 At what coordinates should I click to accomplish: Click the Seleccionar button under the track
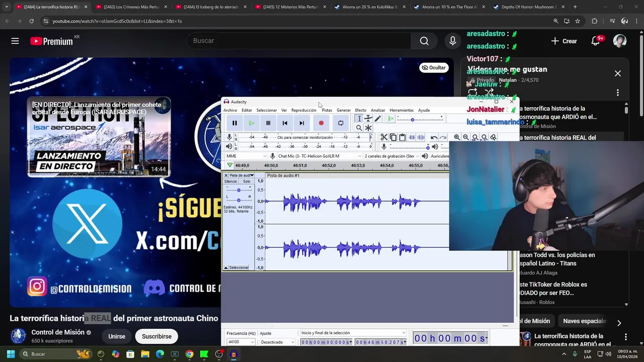point(239,267)
